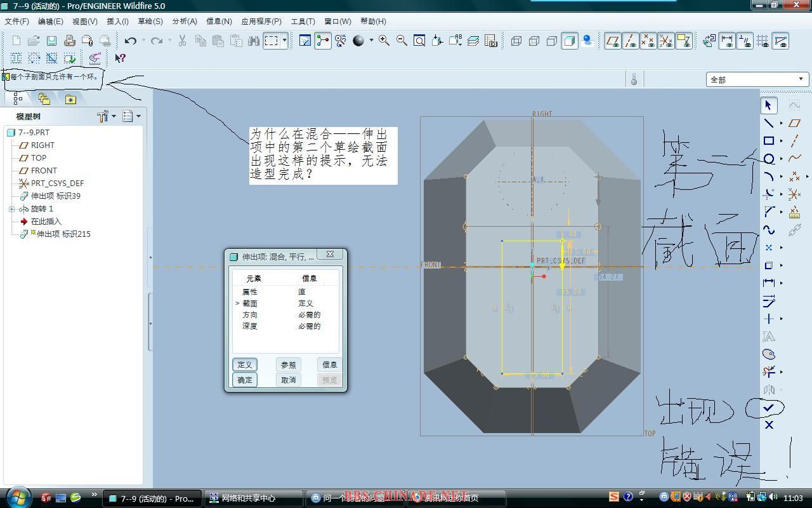Toggle datum points display

pyautogui.click(x=648, y=41)
